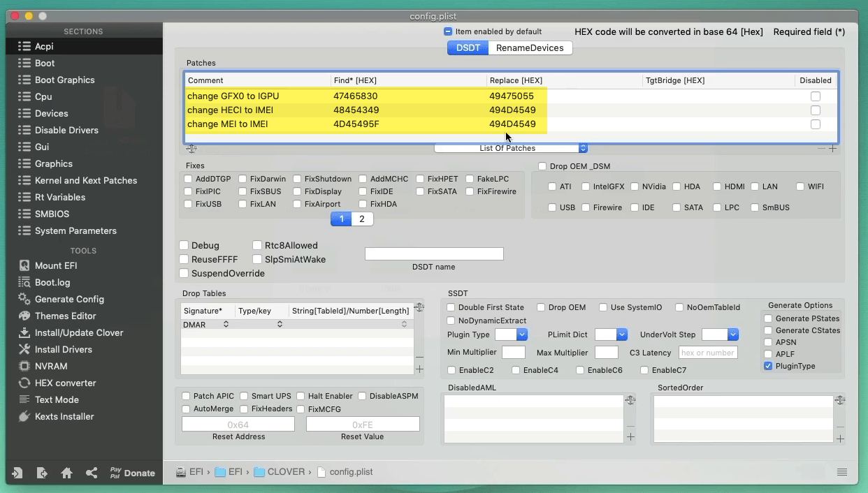Open the Plugin Type dropdown
The width and height of the screenshot is (868, 493).
click(x=511, y=334)
